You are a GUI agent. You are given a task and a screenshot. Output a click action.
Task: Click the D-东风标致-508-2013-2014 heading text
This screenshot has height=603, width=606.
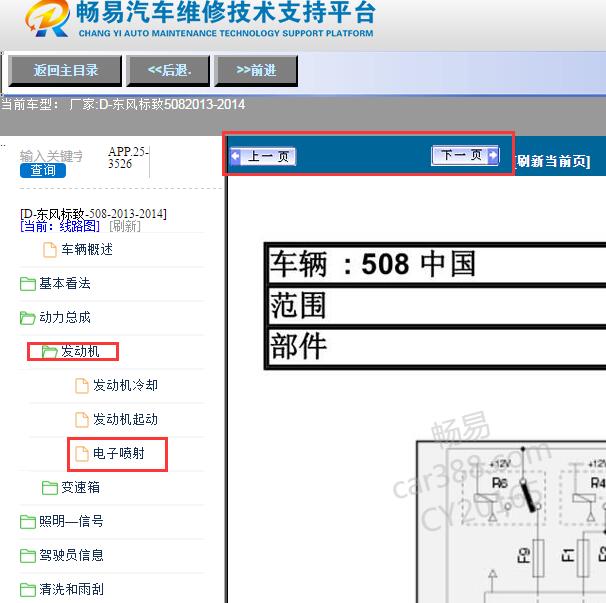93,213
